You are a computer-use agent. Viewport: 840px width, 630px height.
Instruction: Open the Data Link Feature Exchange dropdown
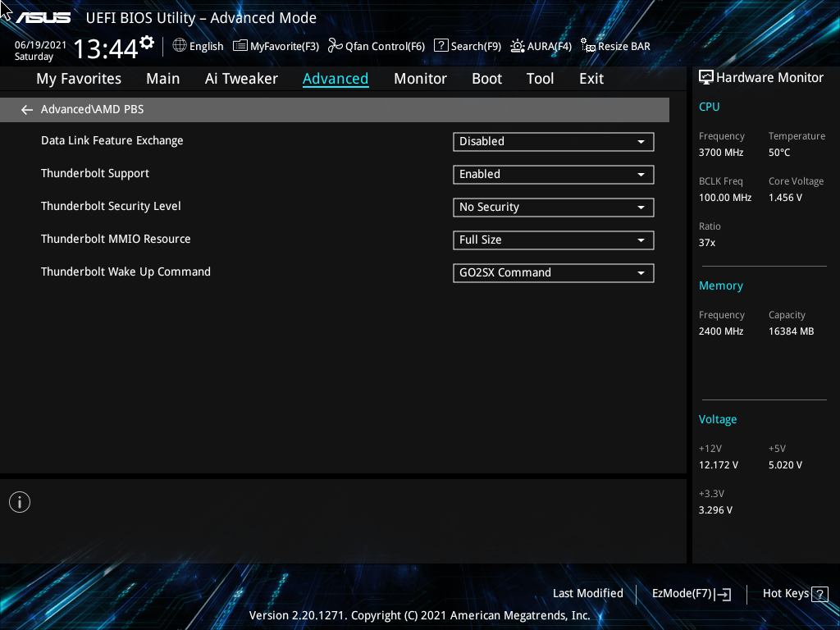coord(553,141)
